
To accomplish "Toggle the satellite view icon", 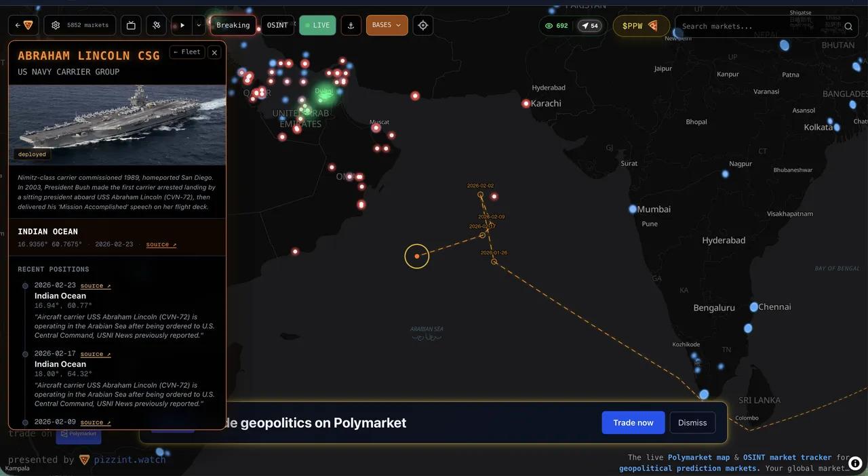I will (x=156, y=25).
